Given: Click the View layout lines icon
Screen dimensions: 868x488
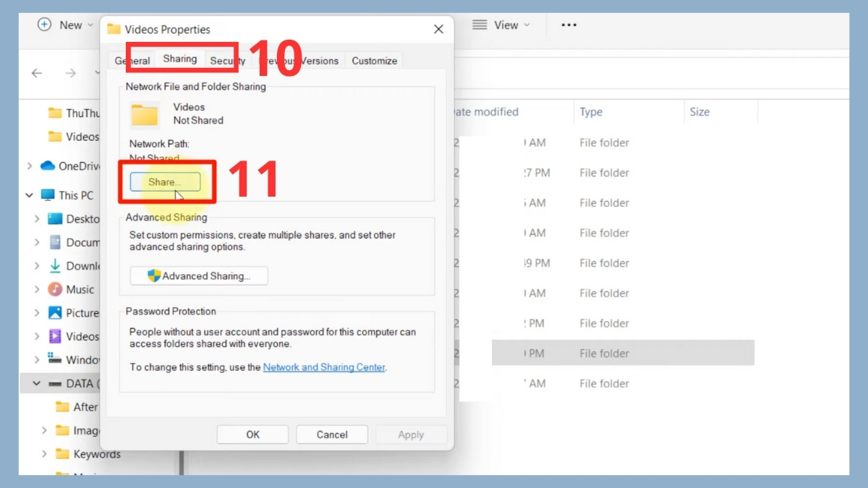Looking at the screenshot, I should coord(480,25).
